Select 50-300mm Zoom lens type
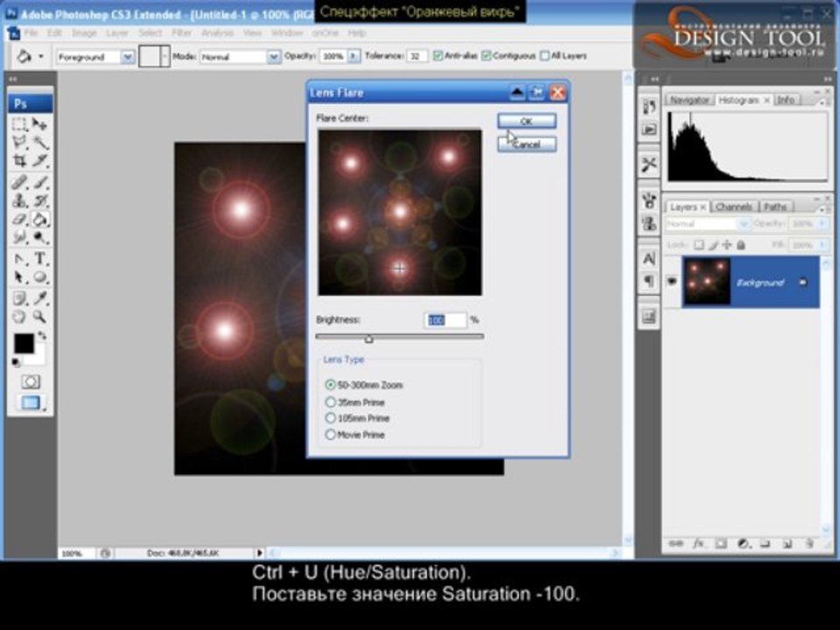 [x=331, y=385]
